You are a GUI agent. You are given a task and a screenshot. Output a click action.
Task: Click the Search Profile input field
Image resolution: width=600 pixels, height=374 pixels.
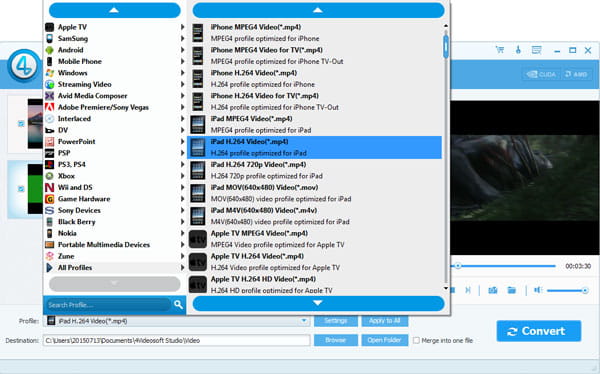(x=108, y=305)
